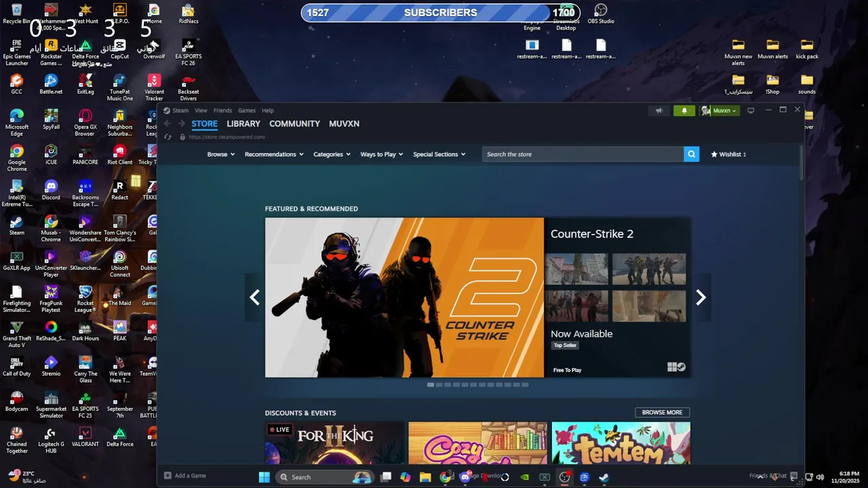Open the kick pack folder
The height and width of the screenshot is (488, 868).
coord(806,49)
